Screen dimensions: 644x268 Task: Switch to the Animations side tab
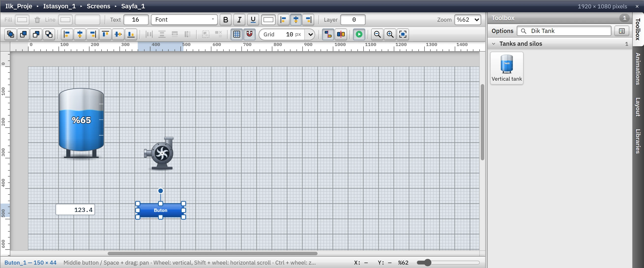coord(638,69)
